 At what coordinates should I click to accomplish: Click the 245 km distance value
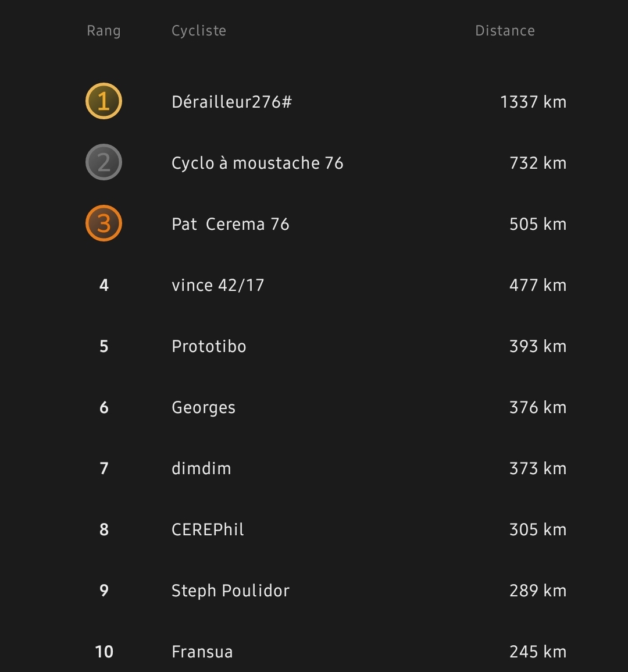538,652
